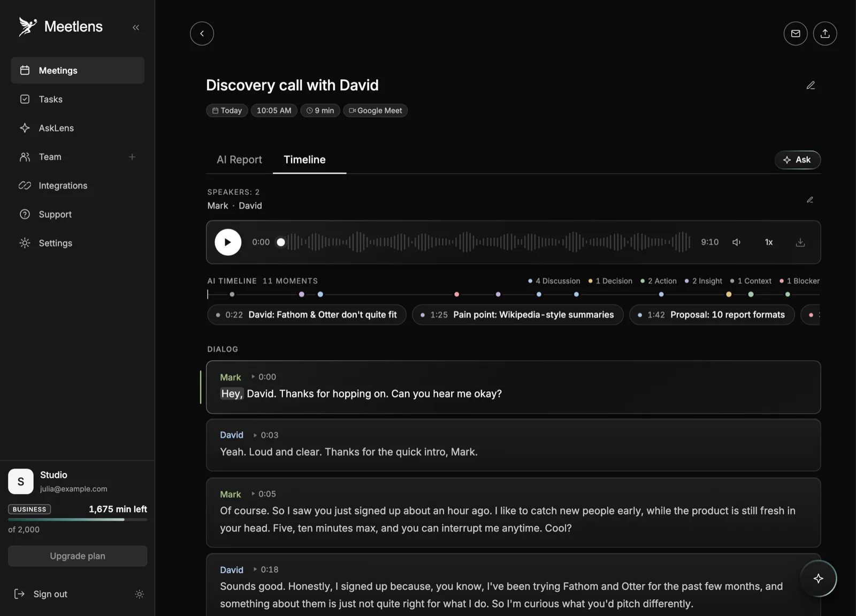Filter timeline by 2 Action

[658, 281]
